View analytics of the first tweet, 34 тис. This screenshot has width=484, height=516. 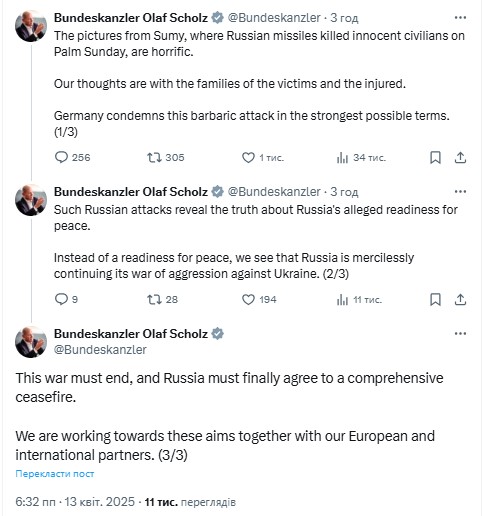pyautogui.click(x=361, y=157)
